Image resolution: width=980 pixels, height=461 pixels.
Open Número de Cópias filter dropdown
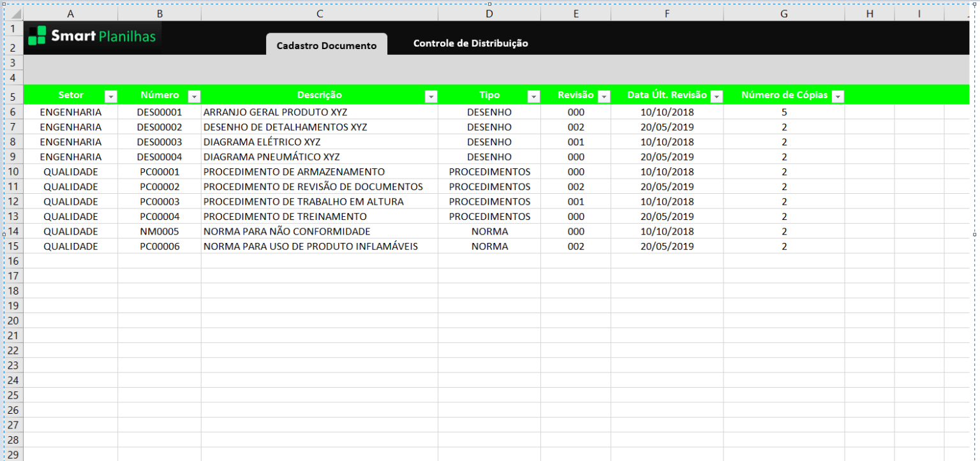[x=838, y=96]
